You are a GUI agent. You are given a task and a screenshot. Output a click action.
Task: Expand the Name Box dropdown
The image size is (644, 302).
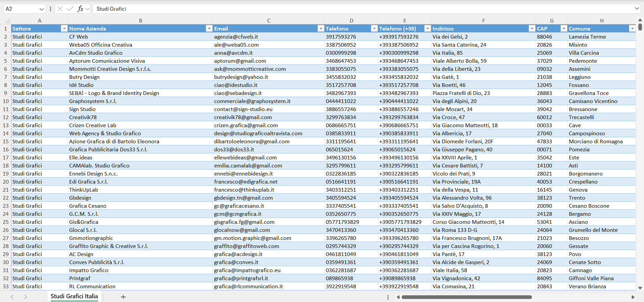pyautogui.click(x=42, y=9)
